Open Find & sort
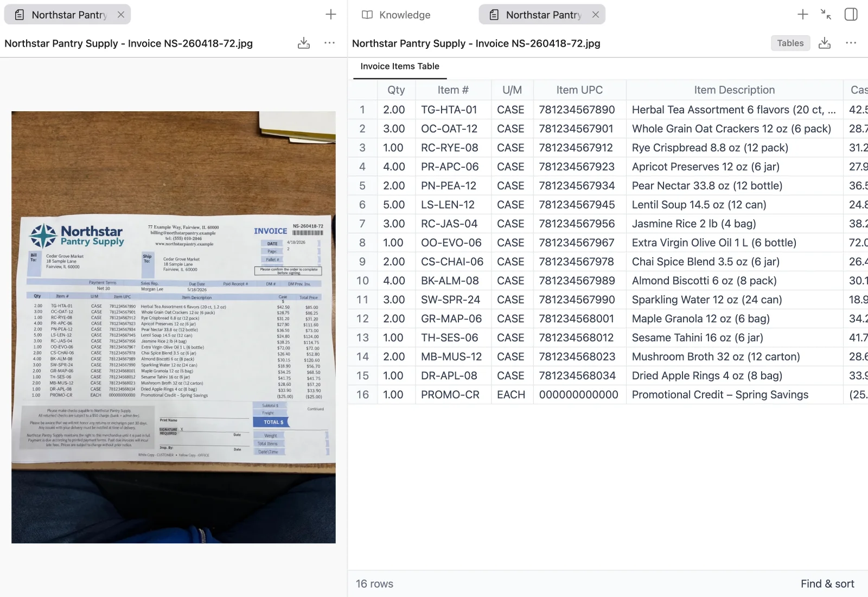This screenshot has height=597, width=868. [827, 584]
